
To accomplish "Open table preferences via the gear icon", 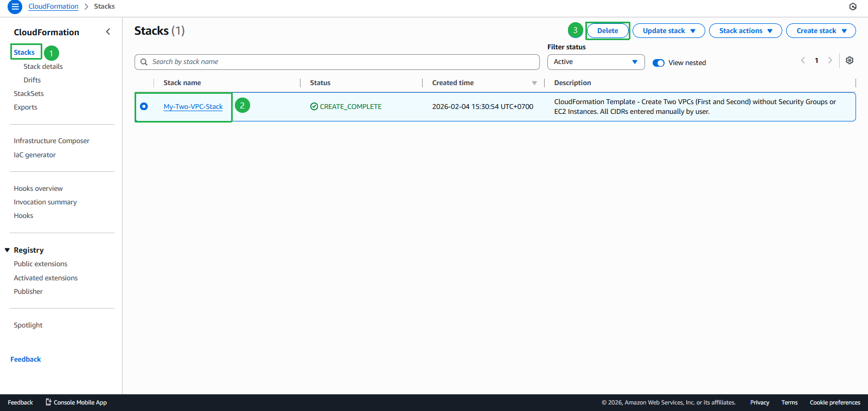I will 850,60.
